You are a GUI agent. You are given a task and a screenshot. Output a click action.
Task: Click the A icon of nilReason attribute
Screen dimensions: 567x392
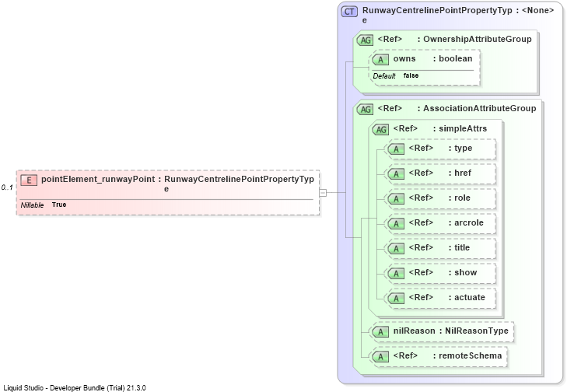pos(381,331)
